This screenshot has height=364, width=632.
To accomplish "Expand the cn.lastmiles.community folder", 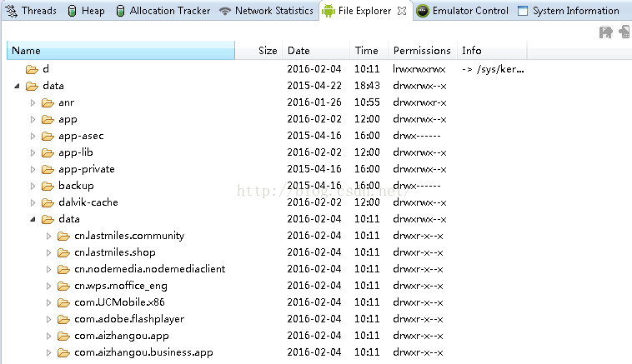I will pyautogui.click(x=48, y=236).
